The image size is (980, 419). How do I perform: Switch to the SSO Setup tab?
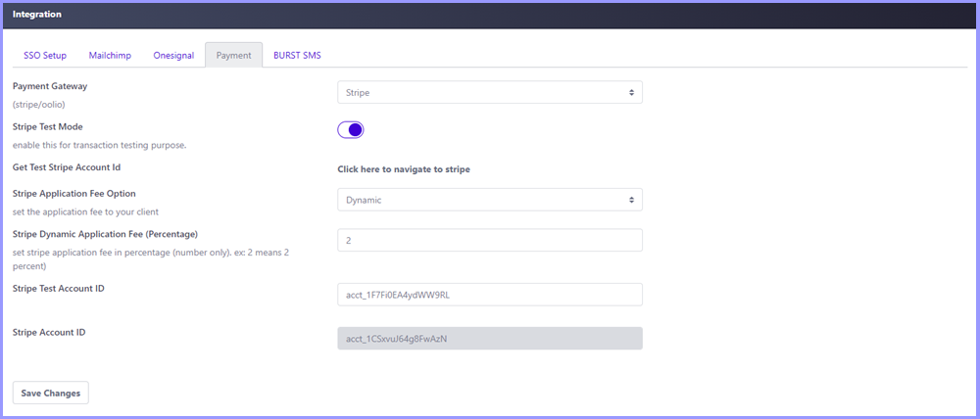tap(45, 55)
